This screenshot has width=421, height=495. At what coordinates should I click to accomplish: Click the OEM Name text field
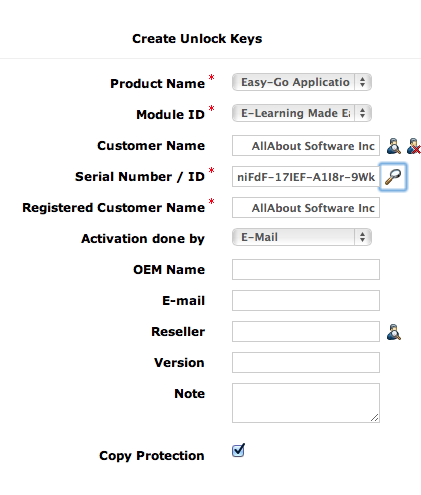pos(306,270)
